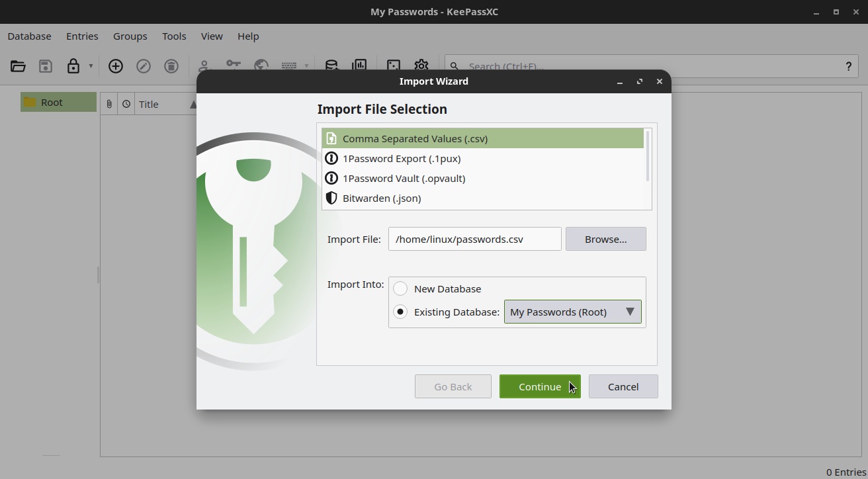The width and height of the screenshot is (868, 479).
Task: Open Settings via gear icon
Action: pyautogui.click(x=421, y=65)
